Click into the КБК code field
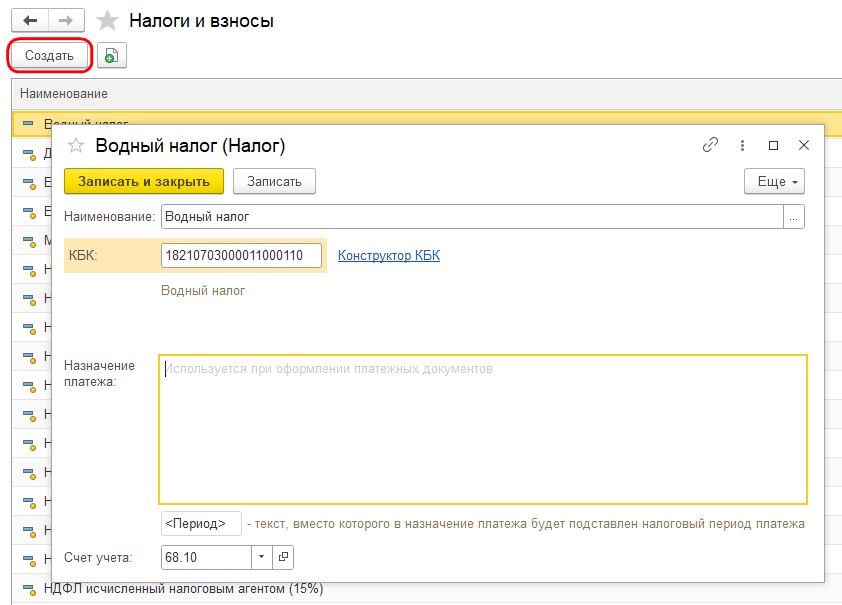Viewport: 842px width, 605px height. pyautogui.click(x=241, y=256)
